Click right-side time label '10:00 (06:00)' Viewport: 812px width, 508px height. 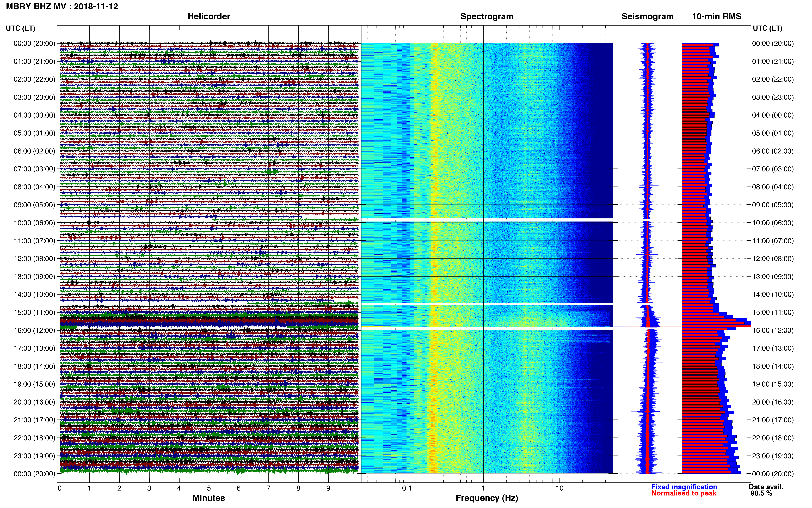[773, 223]
